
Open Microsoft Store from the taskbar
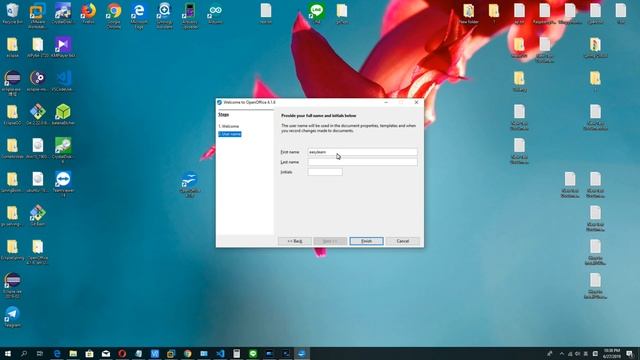click(x=89, y=353)
